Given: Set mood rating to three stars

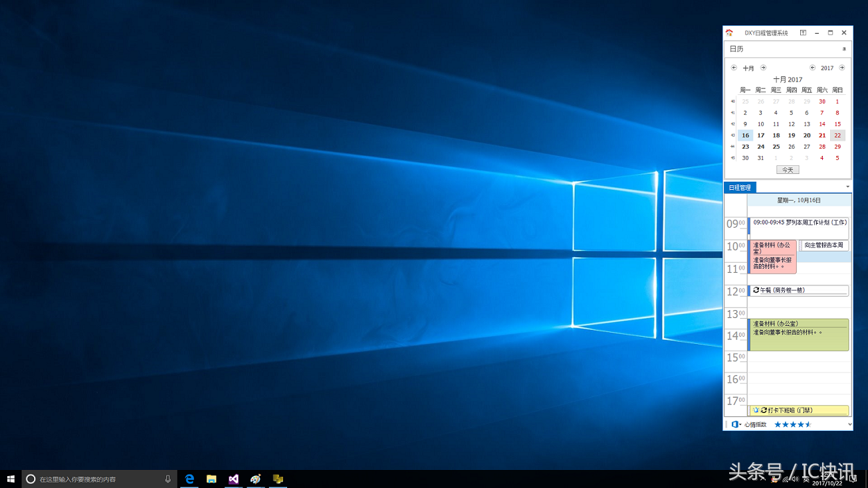Looking at the screenshot, I should pyautogui.click(x=793, y=424).
